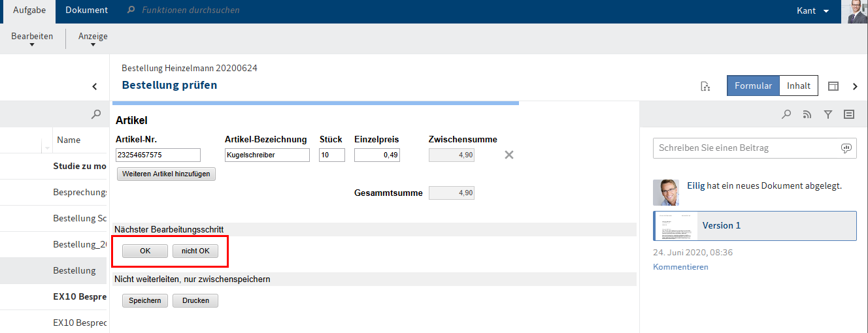Collapse the left list with the chevron
Viewport: 868px width, 333px height.
click(x=95, y=86)
